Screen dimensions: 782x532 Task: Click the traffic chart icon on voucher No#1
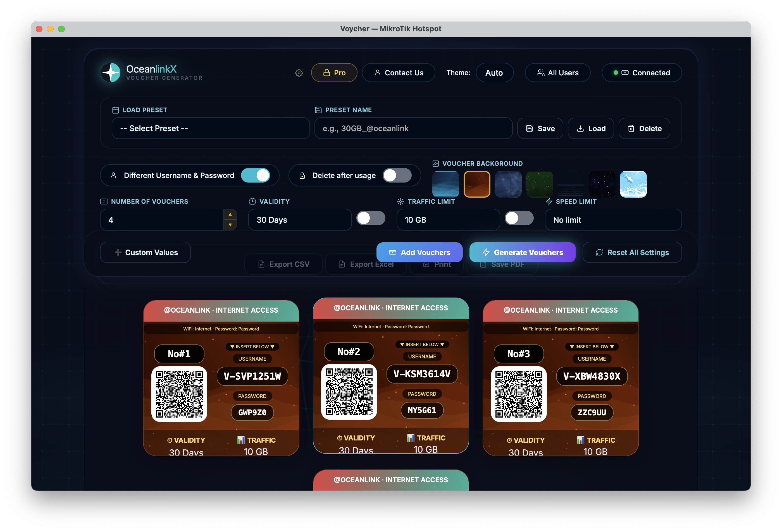click(241, 440)
